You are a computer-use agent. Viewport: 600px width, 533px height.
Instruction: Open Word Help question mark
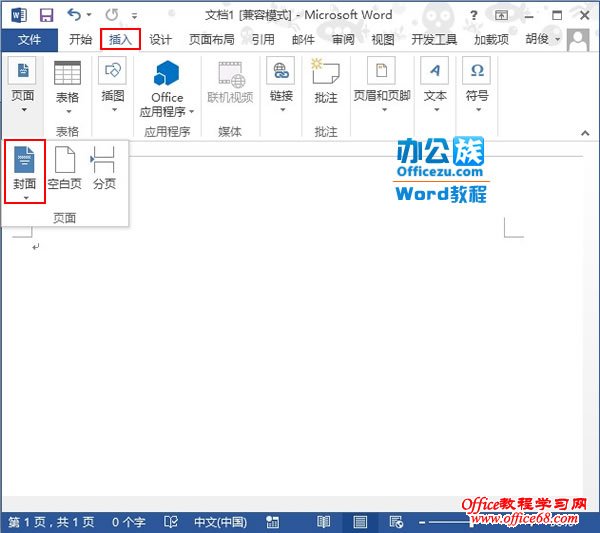pos(474,15)
